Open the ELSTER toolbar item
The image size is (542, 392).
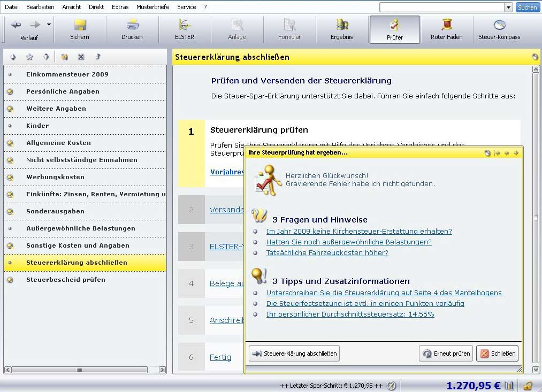point(185,29)
